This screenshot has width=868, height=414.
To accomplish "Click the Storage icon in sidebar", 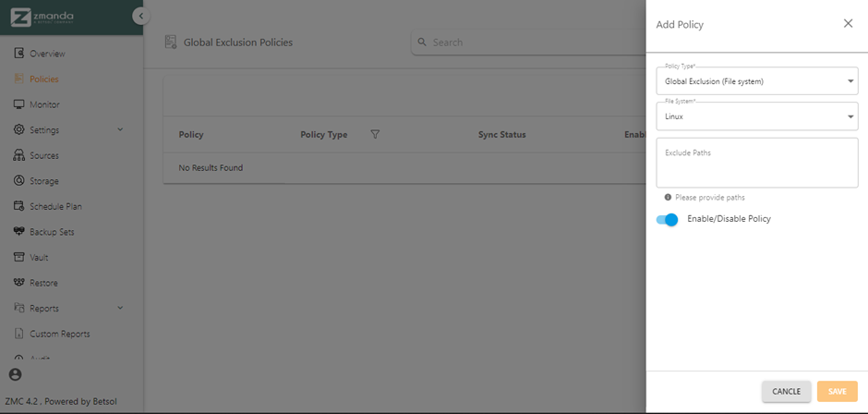I will pyautogui.click(x=18, y=181).
